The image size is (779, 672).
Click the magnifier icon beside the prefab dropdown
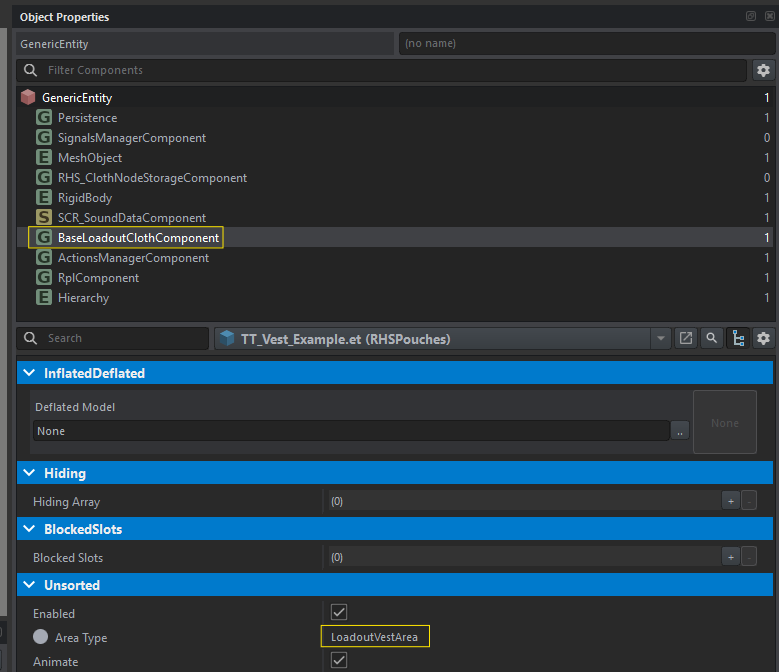coord(711,338)
